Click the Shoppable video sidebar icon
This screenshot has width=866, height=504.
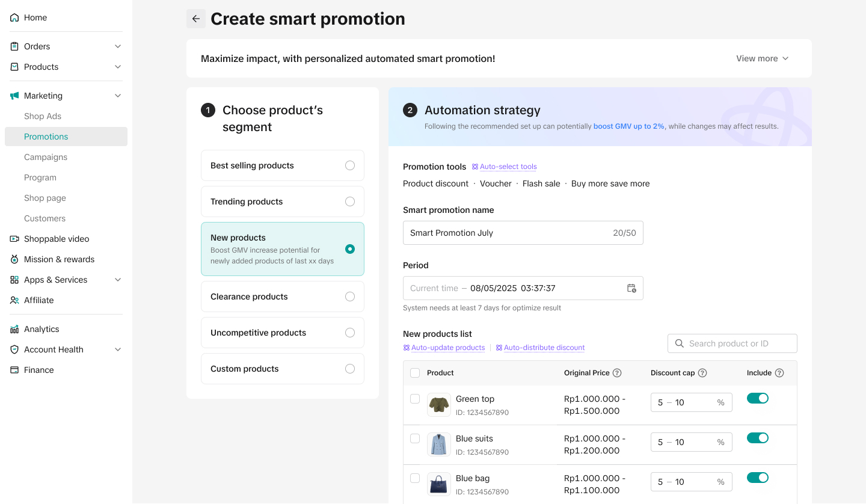14,239
